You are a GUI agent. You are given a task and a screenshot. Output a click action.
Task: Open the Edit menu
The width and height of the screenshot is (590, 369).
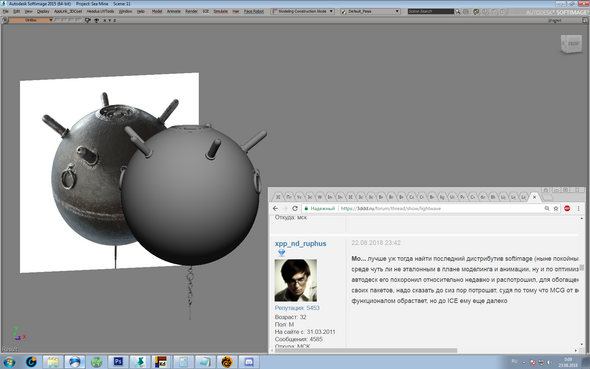[17, 12]
